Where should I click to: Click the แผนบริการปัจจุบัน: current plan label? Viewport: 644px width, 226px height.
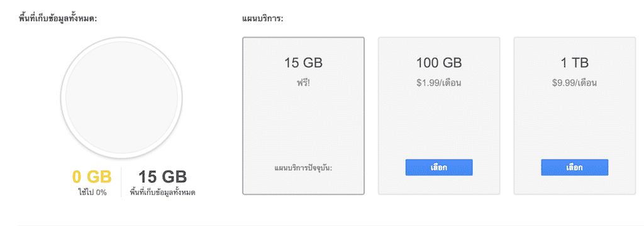coord(303,168)
